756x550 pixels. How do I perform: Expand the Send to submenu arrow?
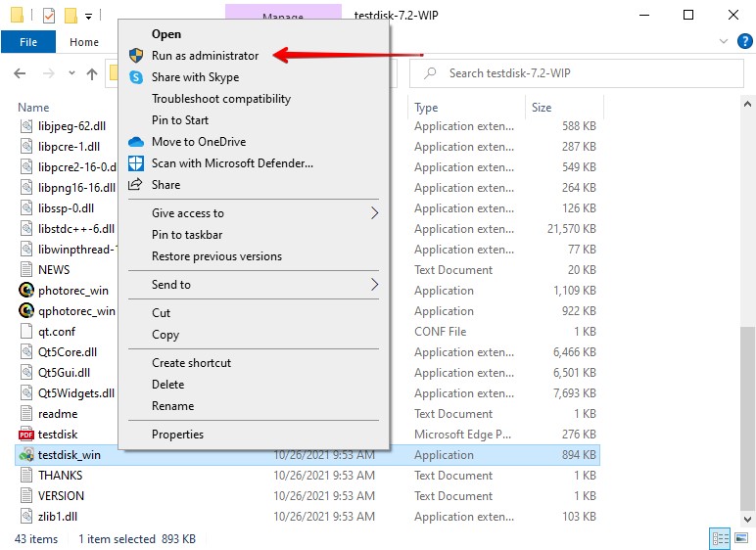pyautogui.click(x=375, y=285)
